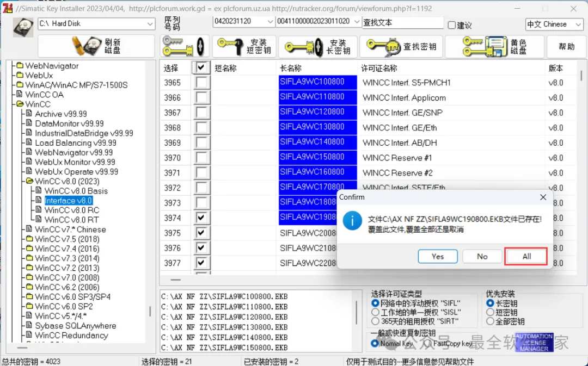588x366 pixels.
Task: Select the 工作地的单一授权 "SISL" radio option
Action: (375, 312)
